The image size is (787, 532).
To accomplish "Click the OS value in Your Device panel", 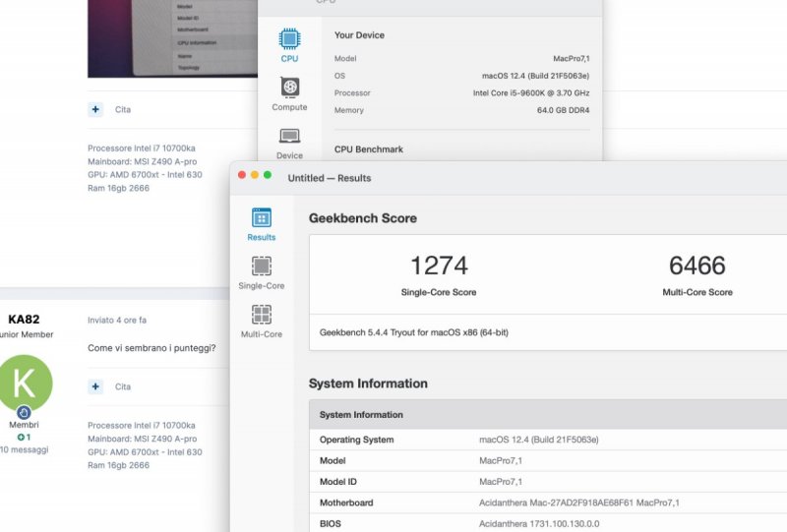I will pyautogui.click(x=535, y=76).
